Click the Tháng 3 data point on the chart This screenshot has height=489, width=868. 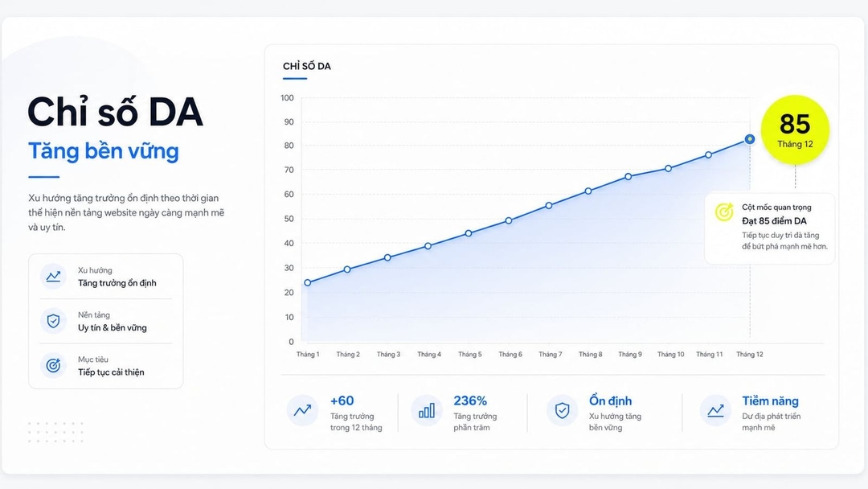click(387, 257)
